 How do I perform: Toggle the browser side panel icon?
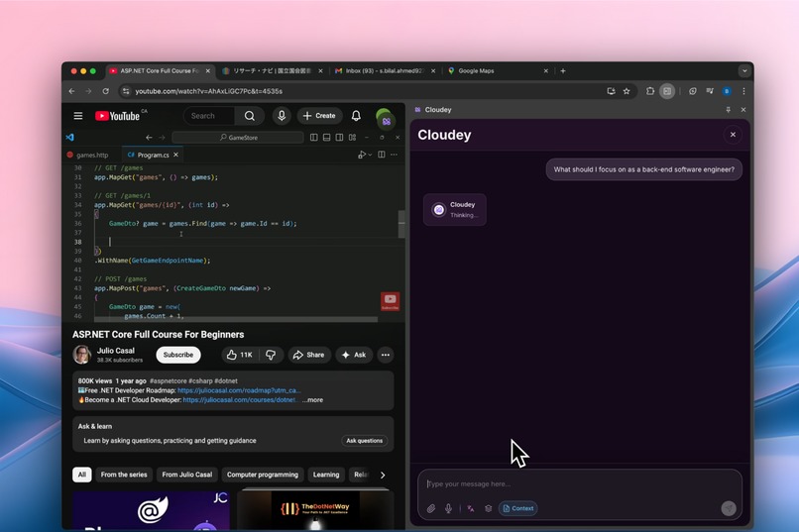click(x=667, y=91)
